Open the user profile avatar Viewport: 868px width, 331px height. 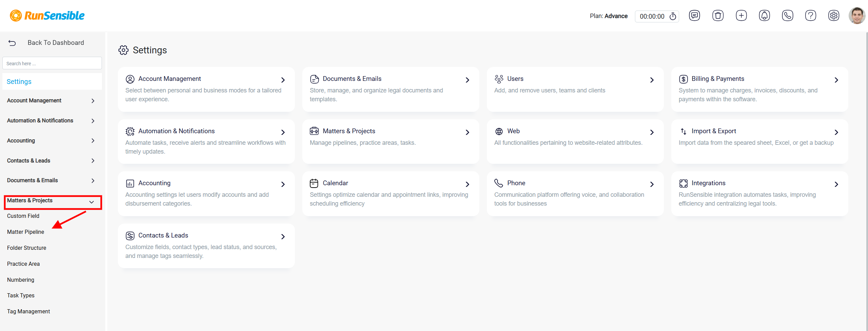coord(857,16)
